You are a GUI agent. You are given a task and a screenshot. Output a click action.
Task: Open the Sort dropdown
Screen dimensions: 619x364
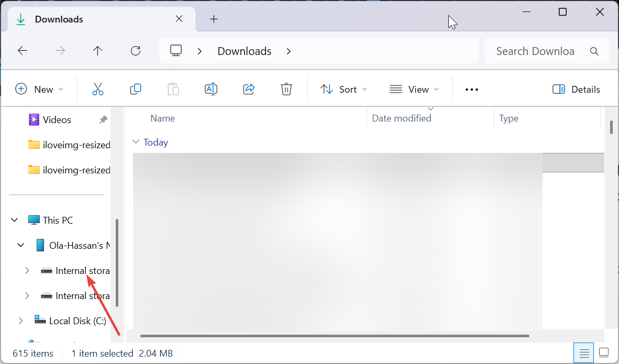click(x=344, y=89)
